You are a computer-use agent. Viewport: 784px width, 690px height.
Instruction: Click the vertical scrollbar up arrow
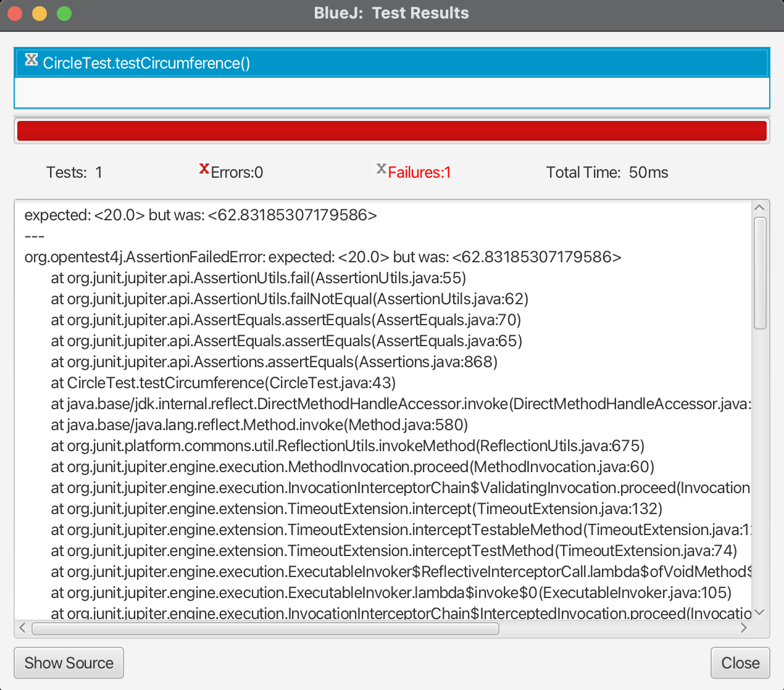coord(760,207)
